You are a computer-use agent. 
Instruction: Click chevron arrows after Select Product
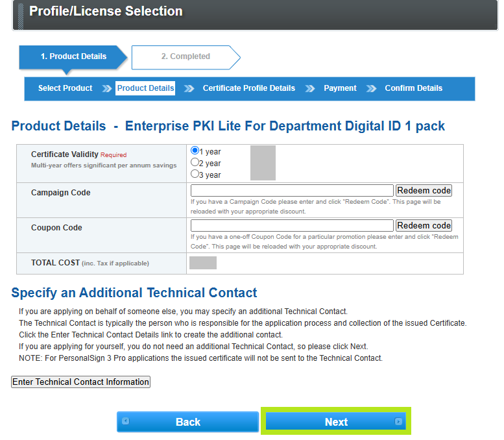[x=107, y=89]
